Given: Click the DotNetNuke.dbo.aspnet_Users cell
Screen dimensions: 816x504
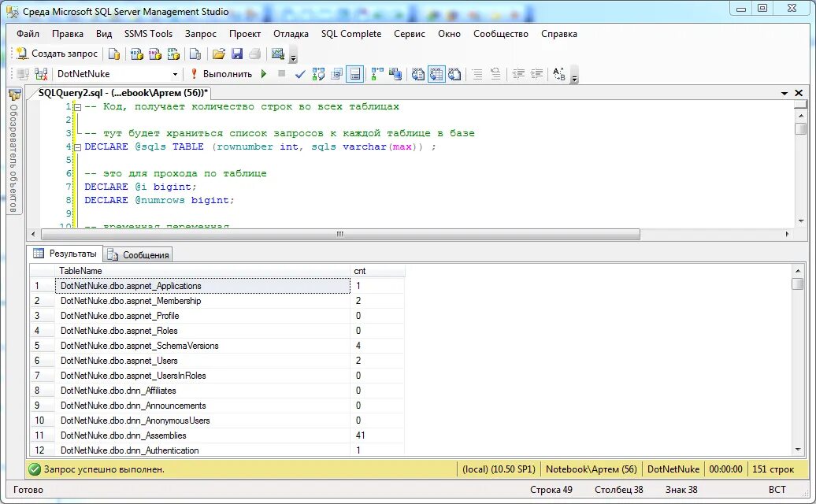Looking at the screenshot, I should coord(202,361).
